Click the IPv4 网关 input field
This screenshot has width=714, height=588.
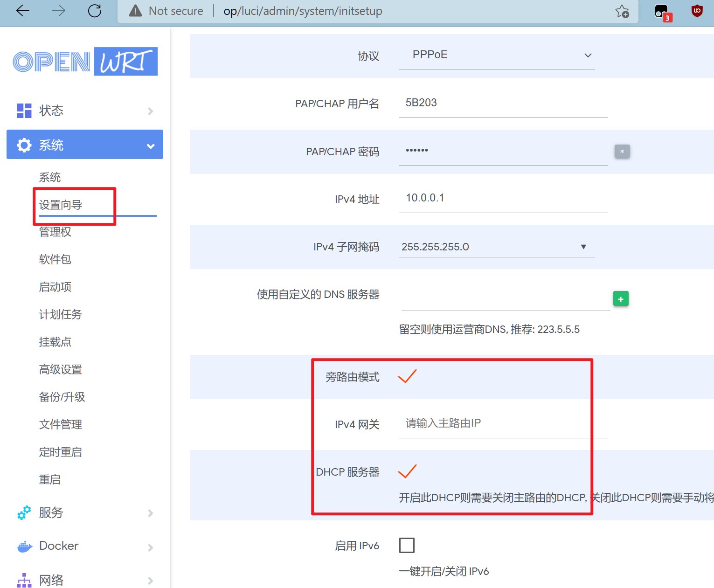pyautogui.click(x=504, y=423)
